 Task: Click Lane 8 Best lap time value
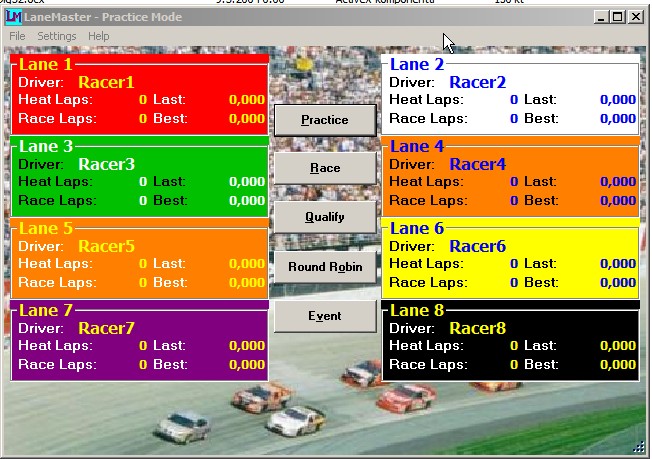point(617,365)
